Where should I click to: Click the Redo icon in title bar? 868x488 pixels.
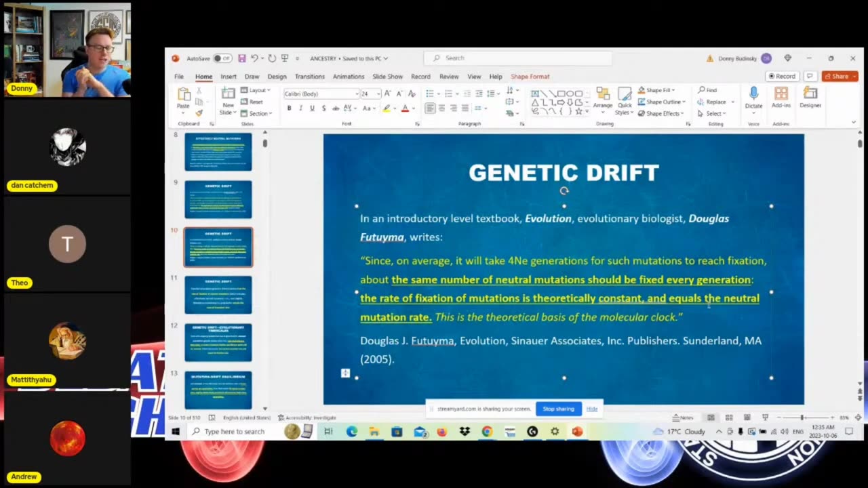[x=272, y=58]
